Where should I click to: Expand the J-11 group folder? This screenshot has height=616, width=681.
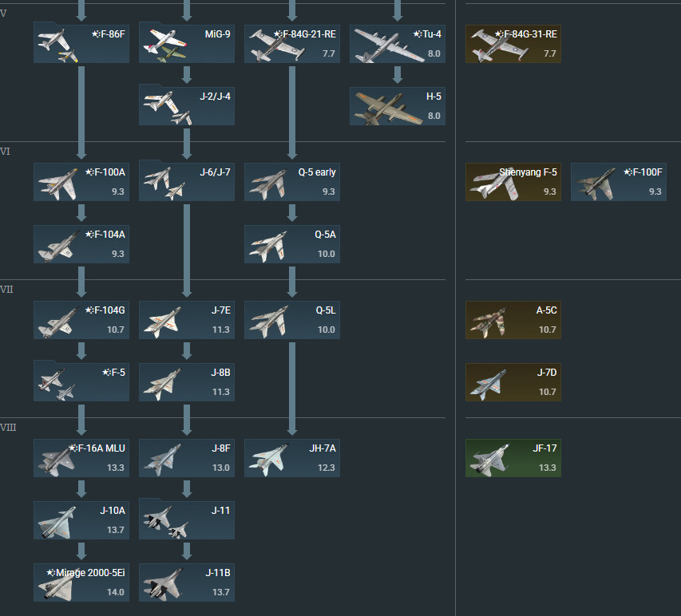coord(187,519)
